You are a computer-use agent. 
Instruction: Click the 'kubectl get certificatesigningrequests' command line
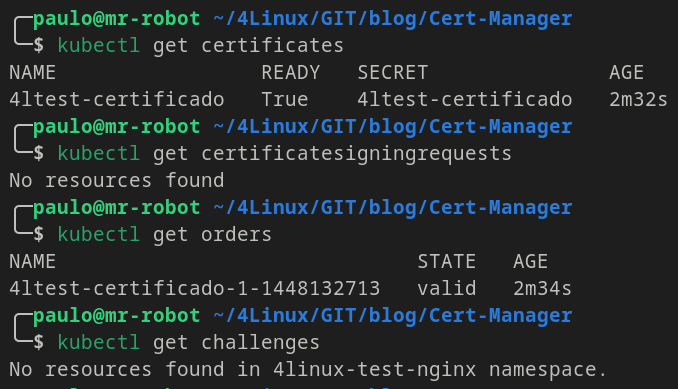285,154
